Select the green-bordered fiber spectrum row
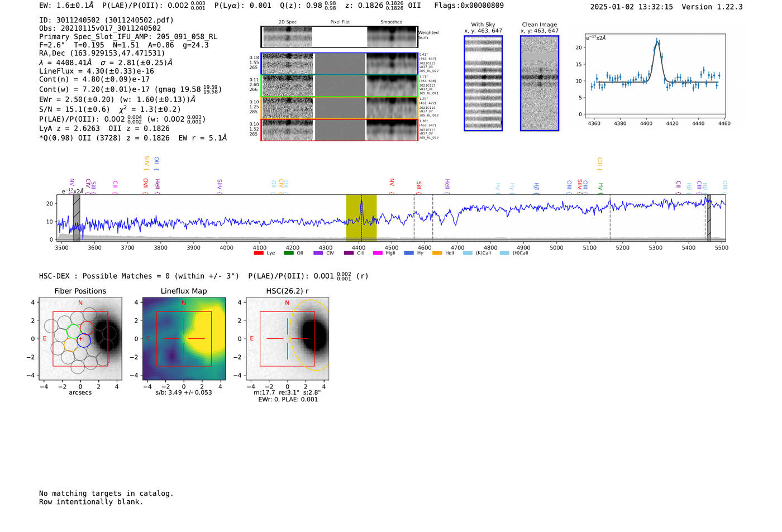Viewport: 782px width, 532px height. [x=340, y=86]
